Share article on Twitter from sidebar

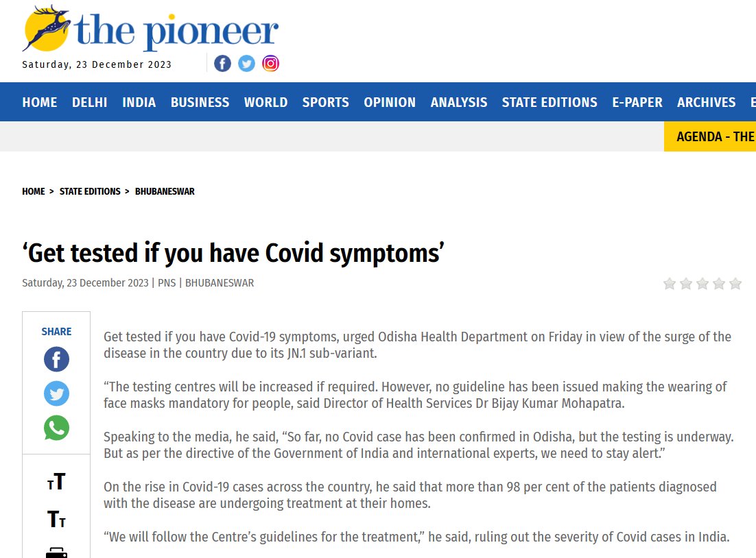click(56, 393)
